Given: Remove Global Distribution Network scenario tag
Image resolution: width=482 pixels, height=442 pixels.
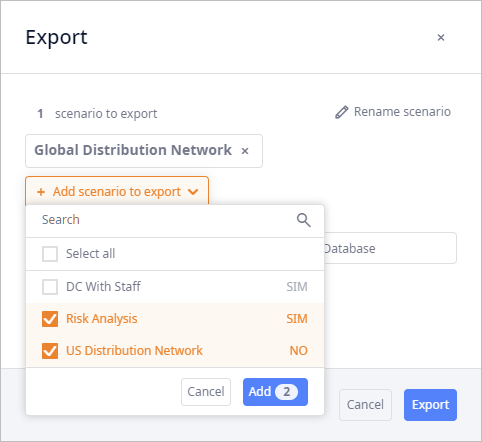Looking at the screenshot, I should 245,151.
